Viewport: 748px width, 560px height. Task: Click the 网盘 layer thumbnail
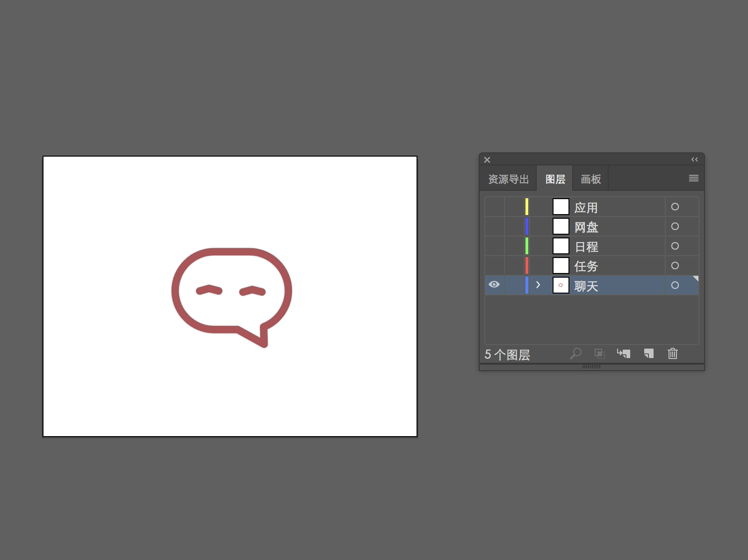point(561,226)
